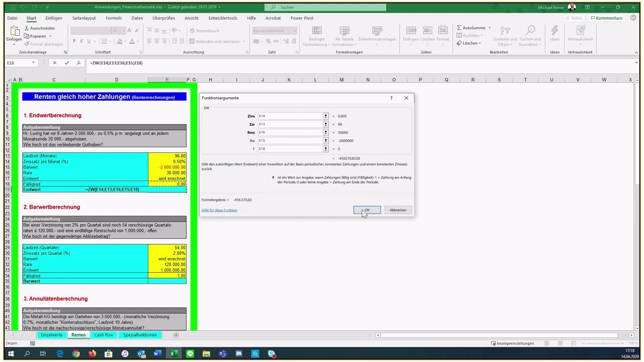The height and width of the screenshot is (362, 644).
Task: Open the Spezialfunktionen sheet tab
Action: tap(140, 335)
